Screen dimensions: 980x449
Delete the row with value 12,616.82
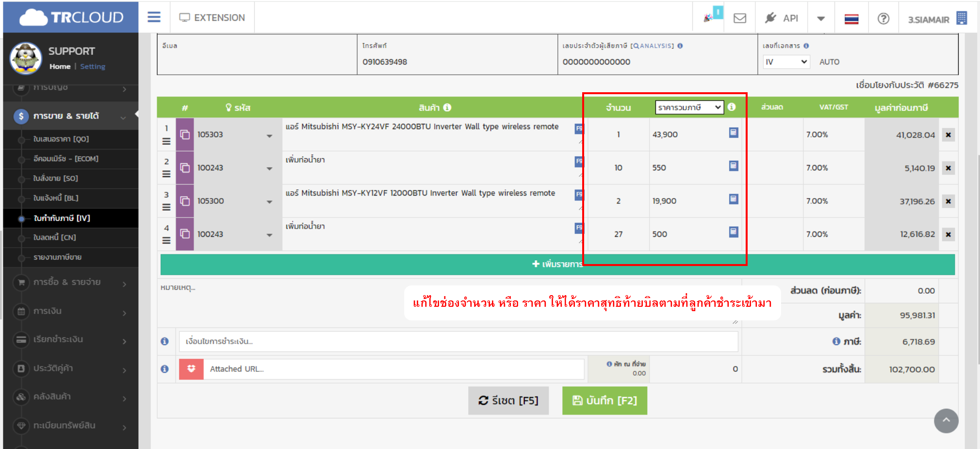click(948, 234)
